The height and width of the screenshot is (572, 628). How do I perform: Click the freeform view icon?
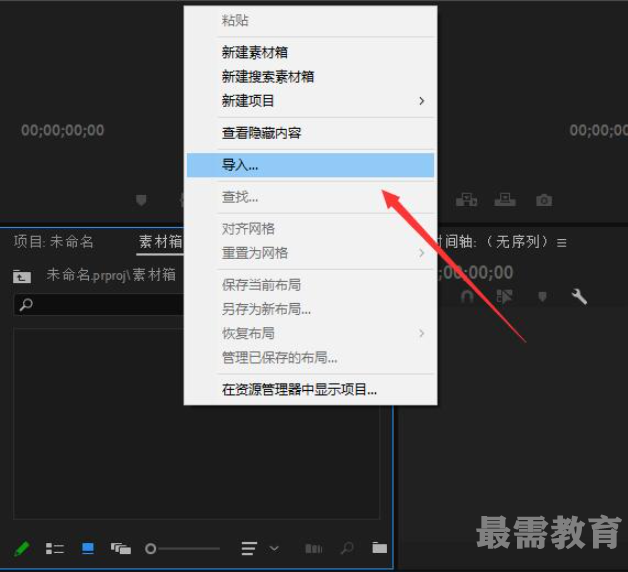pos(121,548)
